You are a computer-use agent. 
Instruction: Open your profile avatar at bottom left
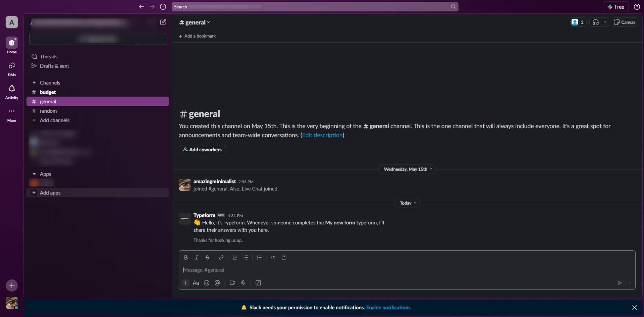(12, 303)
